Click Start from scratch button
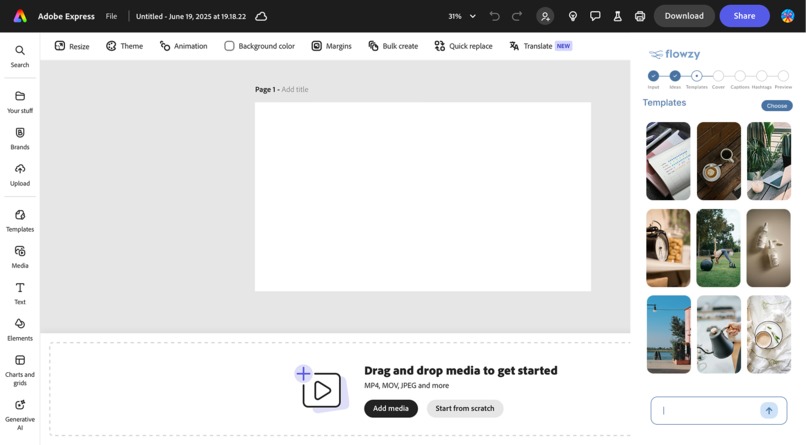Image resolution: width=806 pixels, height=445 pixels. pyautogui.click(x=464, y=408)
